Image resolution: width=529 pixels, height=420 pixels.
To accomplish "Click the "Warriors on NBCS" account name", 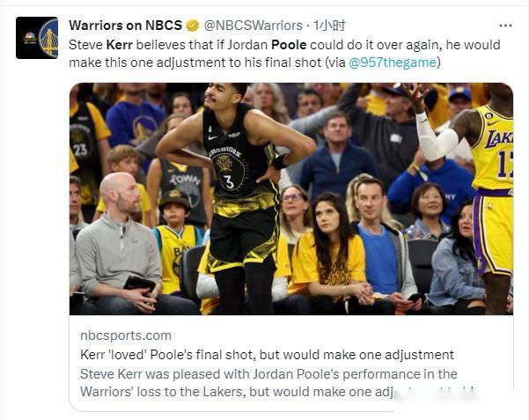I will tap(124, 26).
